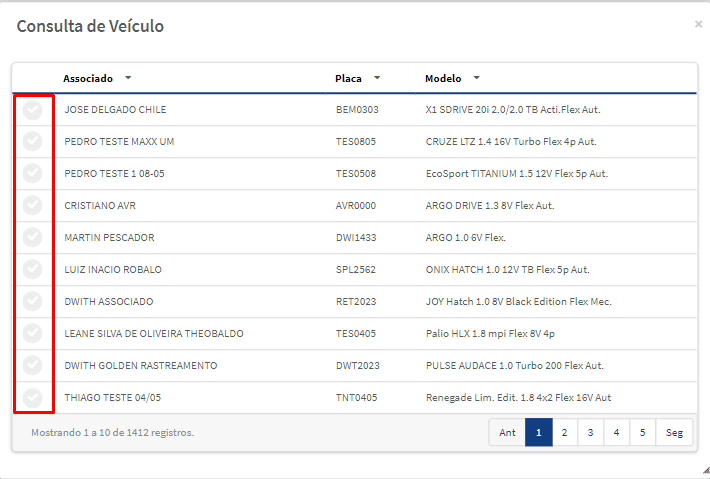This screenshot has width=710, height=479.
Task: Tick the circle for THIAGO TESTE 04/05
Action: [x=33, y=398]
